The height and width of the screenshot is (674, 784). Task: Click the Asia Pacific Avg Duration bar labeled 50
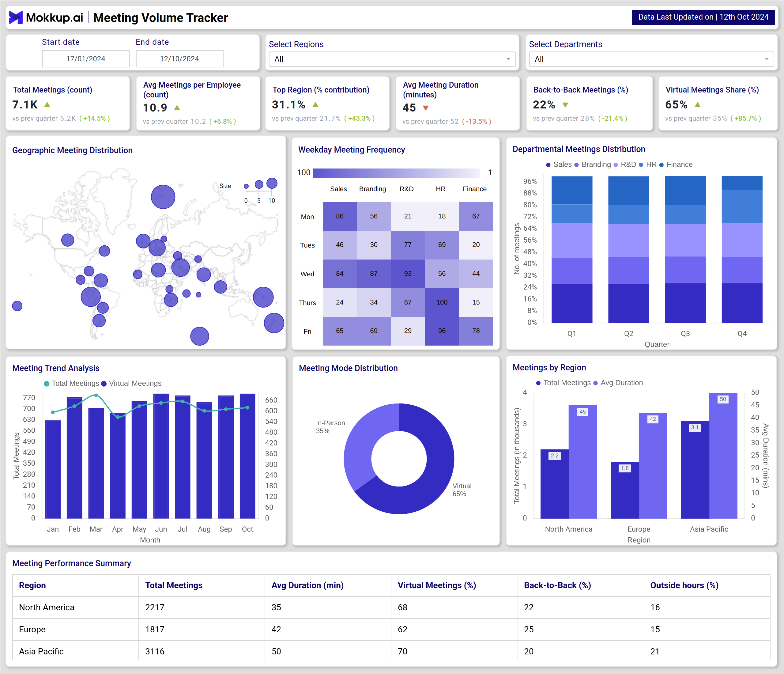(723, 456)
